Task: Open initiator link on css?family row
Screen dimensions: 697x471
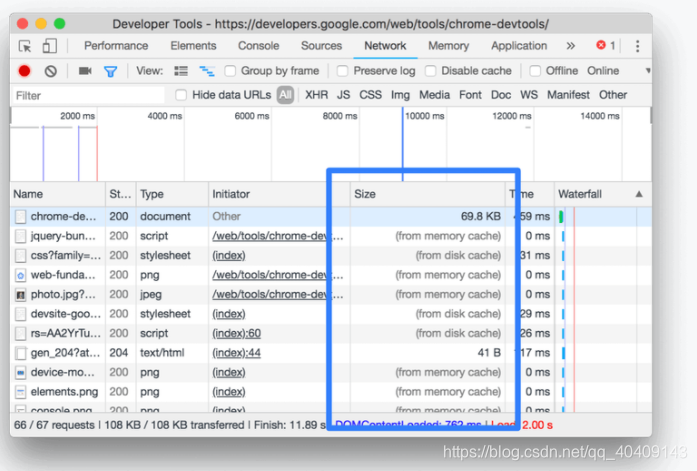Action: click(x=228, y=255)
